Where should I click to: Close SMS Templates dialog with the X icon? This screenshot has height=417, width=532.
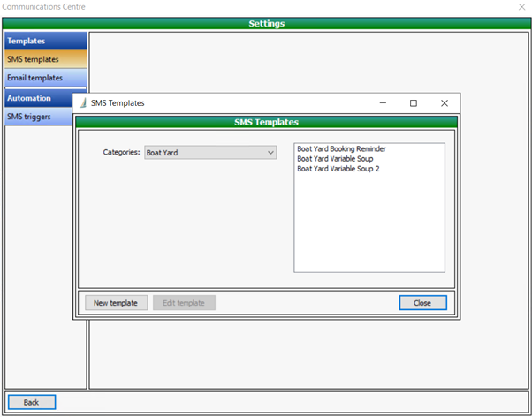point(444,103)
